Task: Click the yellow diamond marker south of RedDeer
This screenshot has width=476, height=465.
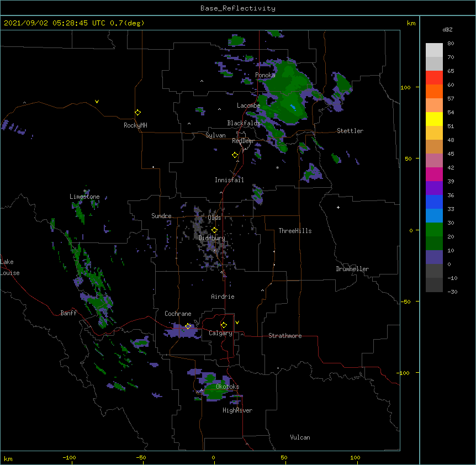Action: pyautogui.click(x=235, y=155)
